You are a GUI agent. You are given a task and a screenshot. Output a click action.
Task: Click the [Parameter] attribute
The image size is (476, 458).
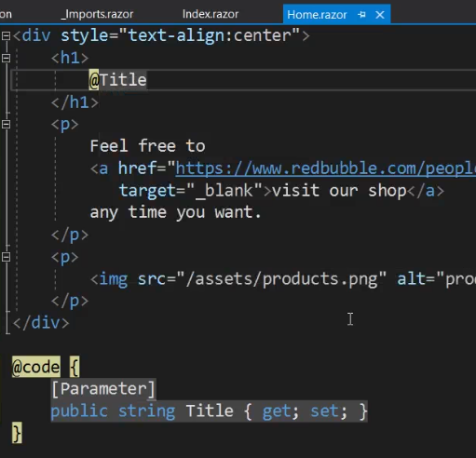(x=103, y=389)
